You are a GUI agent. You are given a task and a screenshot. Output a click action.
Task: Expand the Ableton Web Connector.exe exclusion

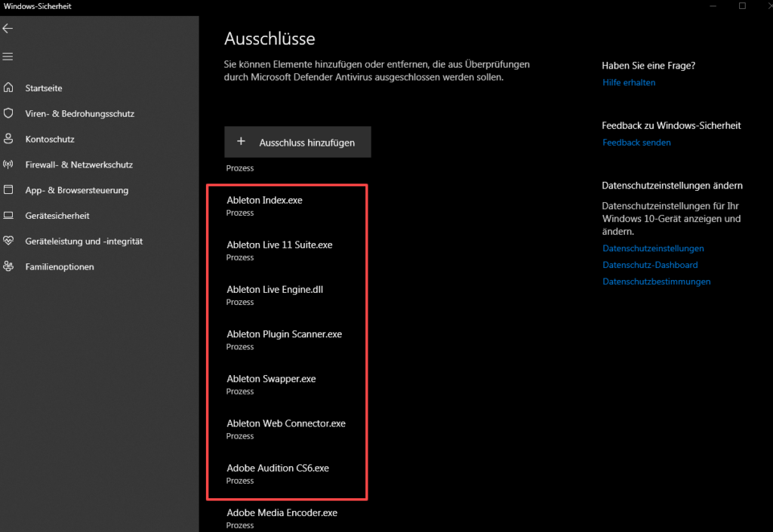tap(288, 429)
